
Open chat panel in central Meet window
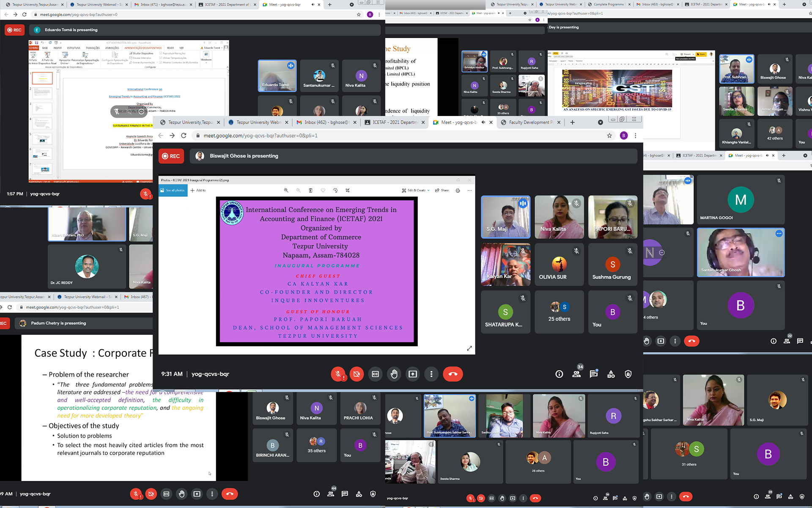coord(594,374)
